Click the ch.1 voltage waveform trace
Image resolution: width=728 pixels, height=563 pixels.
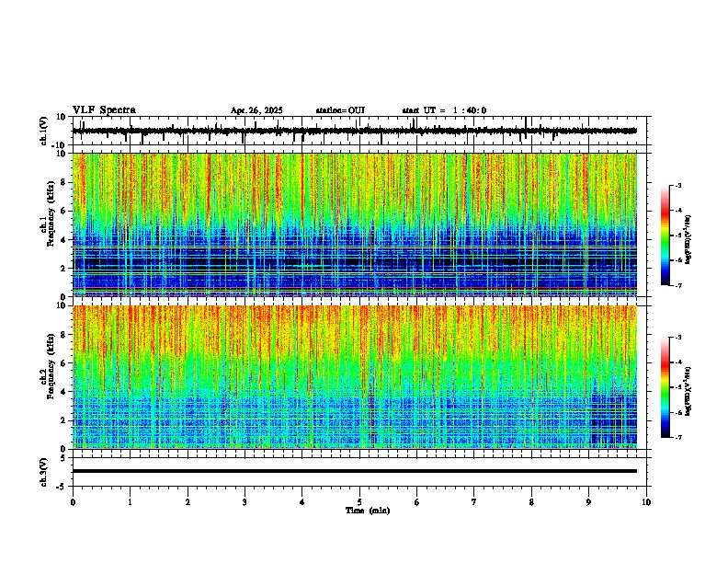tap(355, 131)
